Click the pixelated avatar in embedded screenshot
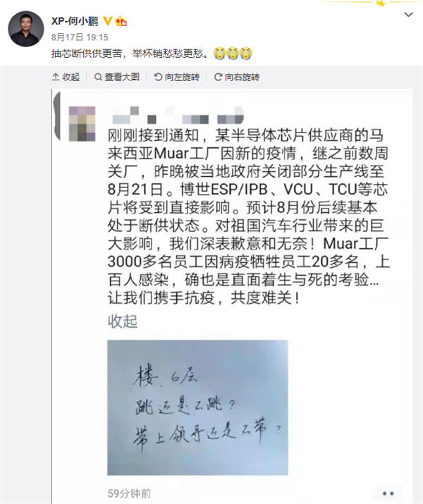The height and width of the screenshot is (504, 423). click(x=82, y=124)
